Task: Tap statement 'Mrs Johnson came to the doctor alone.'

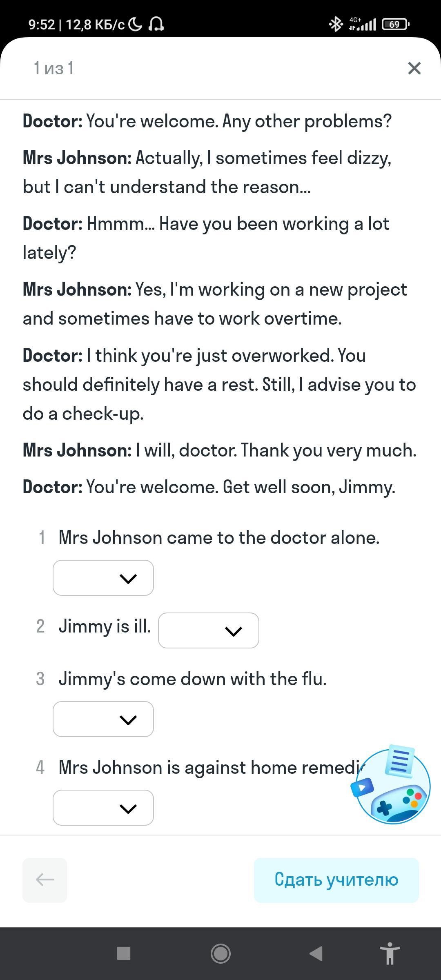Action: coord(219,537)
